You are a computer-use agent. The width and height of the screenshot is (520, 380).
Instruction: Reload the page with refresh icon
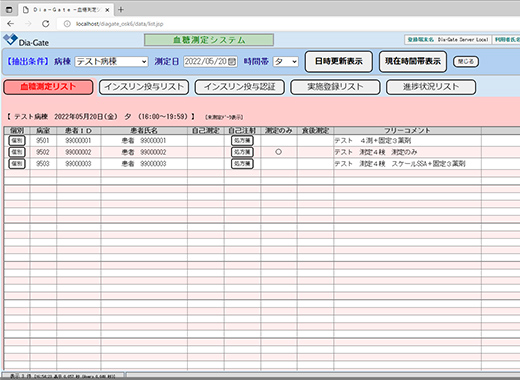(x=46, y=24)
